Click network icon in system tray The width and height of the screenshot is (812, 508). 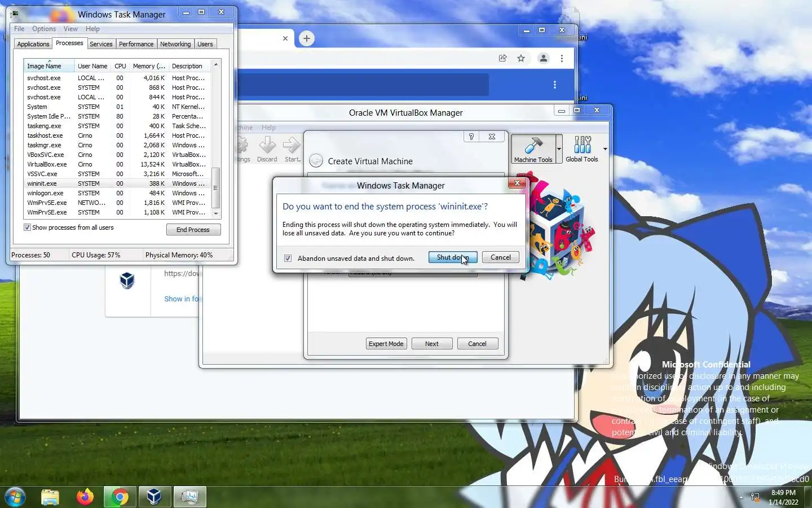(756, 497)
